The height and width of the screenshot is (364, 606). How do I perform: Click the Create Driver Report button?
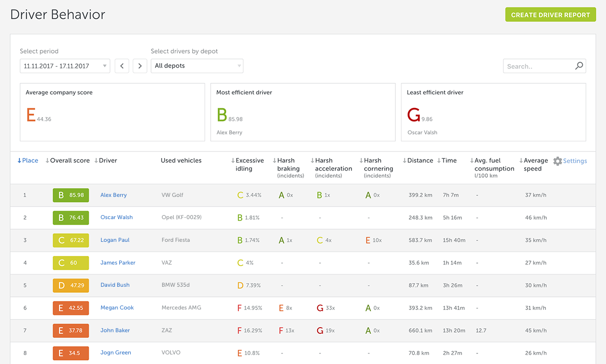pos(550,15)
